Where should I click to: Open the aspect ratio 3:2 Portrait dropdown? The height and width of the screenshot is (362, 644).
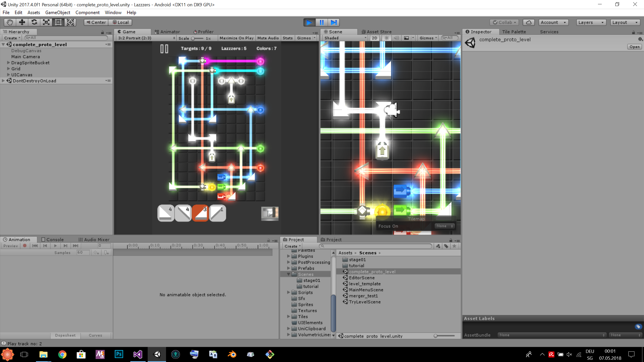coord(146,38)
